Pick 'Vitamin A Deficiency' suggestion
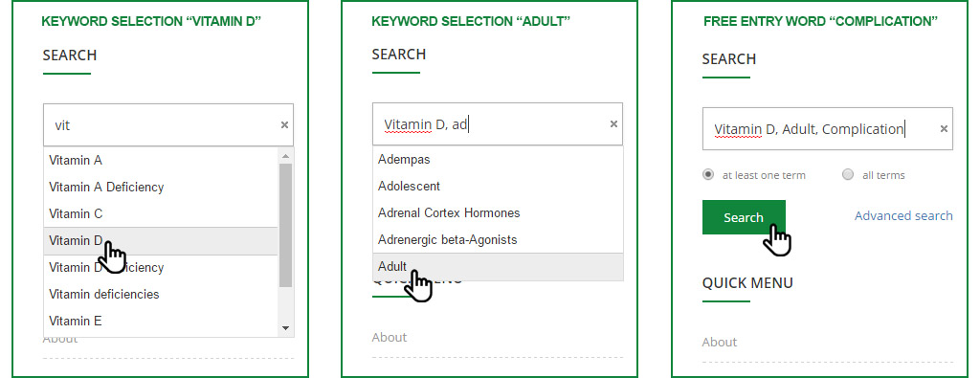980x378 pixels. pos(161,187)
